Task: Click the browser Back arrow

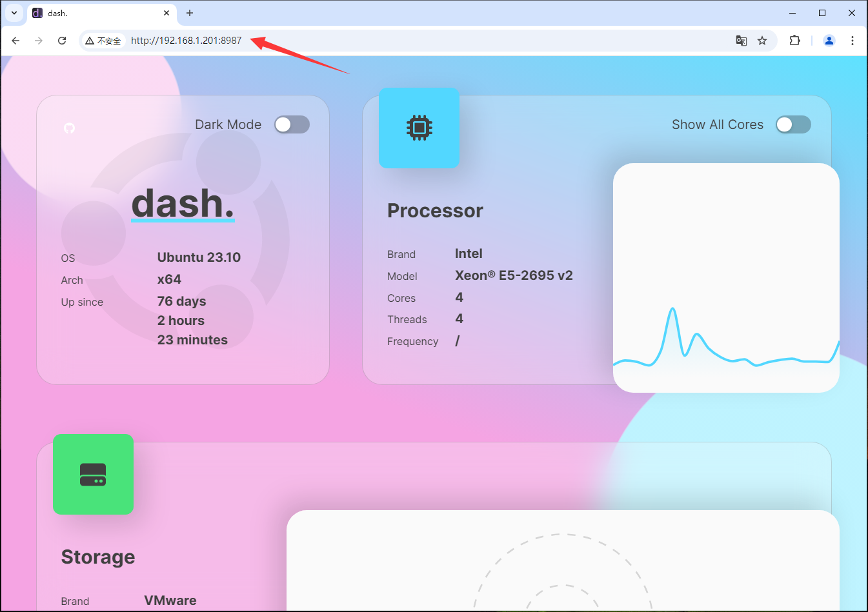Action: [15, 41]
